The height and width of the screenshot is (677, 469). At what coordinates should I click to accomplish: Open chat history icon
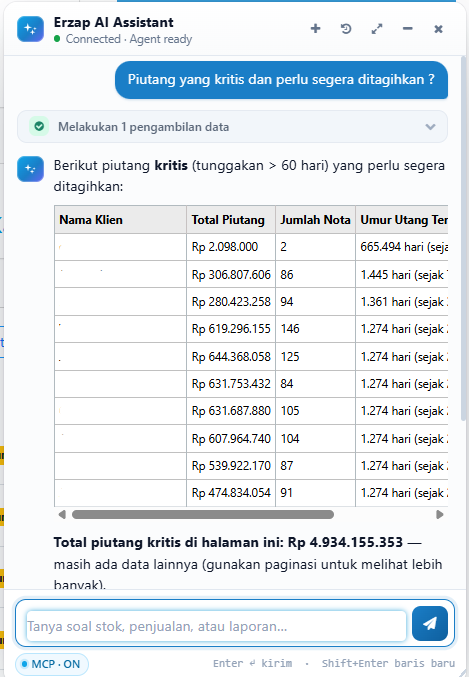tap(346, 29)
